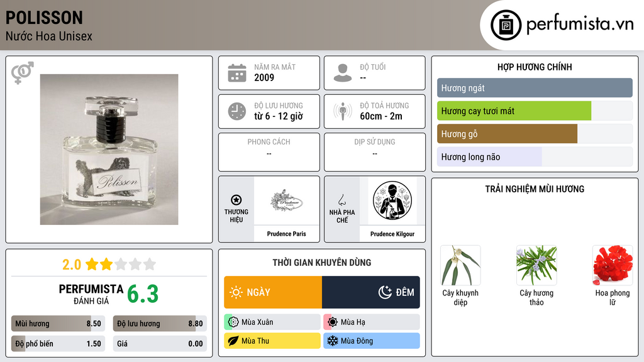Screen dimensions: 644x362
Task: Select the Hoa phong lữ note image
Action: [x=613, y=265]
